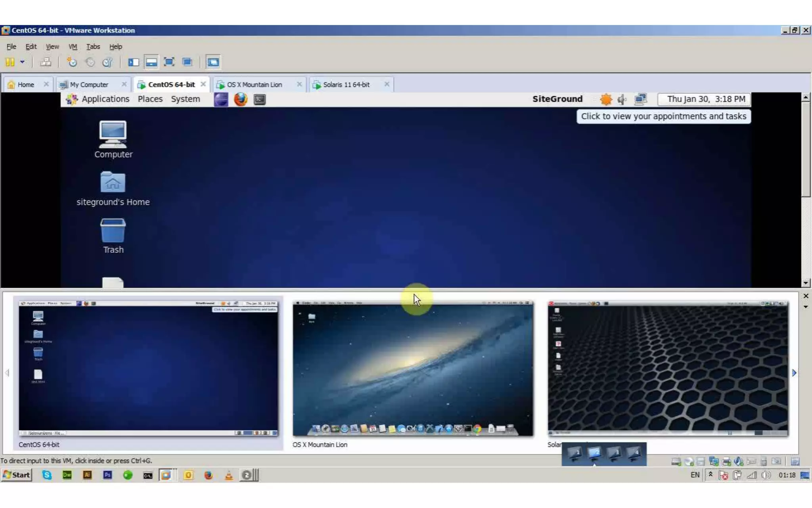Launch Firefox from the CentOS panel
This screenshot has height=508, width=812.
(240, 99)
